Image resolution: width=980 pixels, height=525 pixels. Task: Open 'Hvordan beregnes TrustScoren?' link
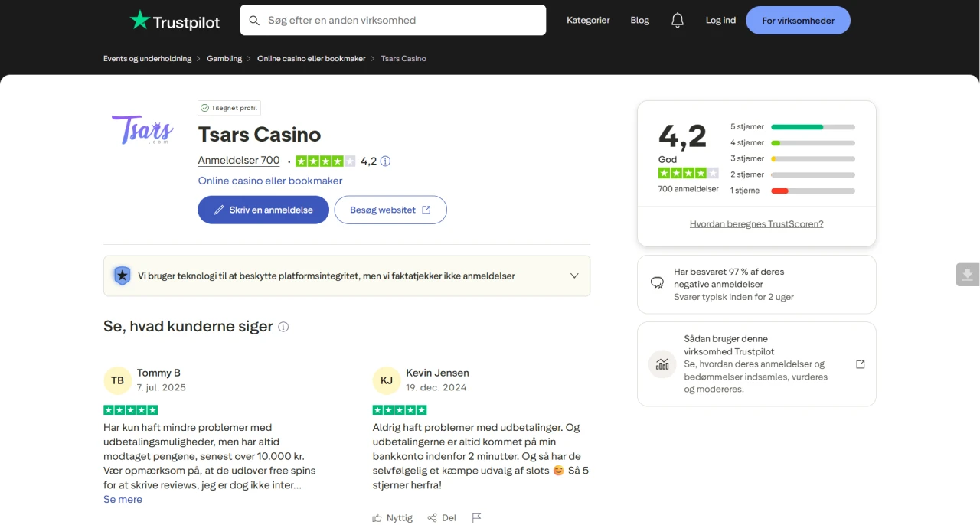[x=756, y=223]
